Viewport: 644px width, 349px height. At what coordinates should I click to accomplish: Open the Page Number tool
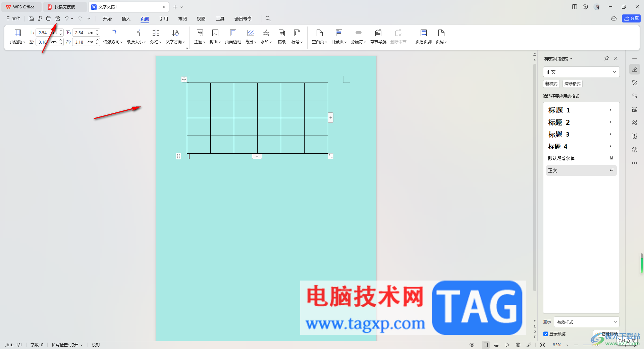point(441,37)
